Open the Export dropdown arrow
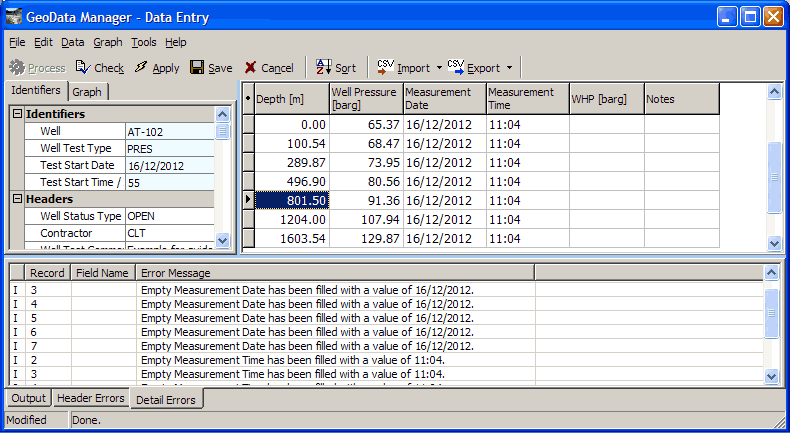790x433 pixels. (x=509, y=68)
